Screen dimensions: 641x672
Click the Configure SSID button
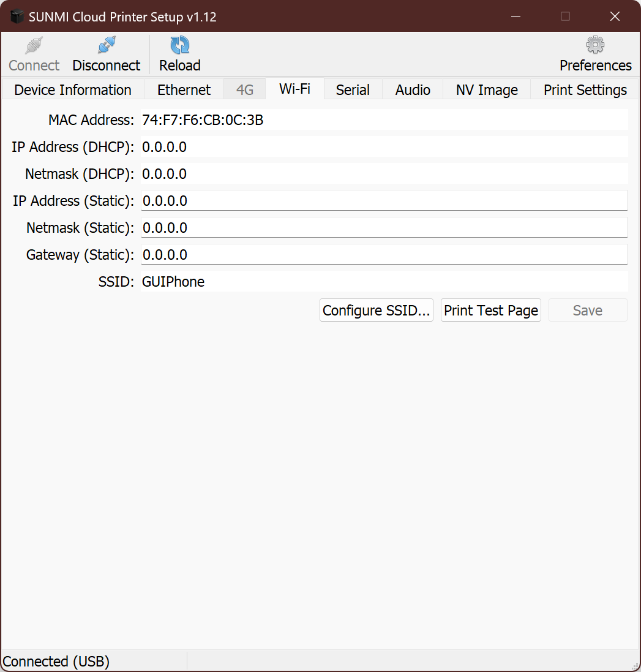[x=377, y=311]
